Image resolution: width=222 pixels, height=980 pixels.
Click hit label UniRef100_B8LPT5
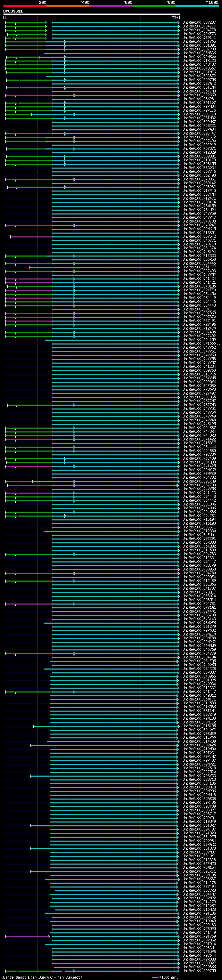tap(199, 837)
